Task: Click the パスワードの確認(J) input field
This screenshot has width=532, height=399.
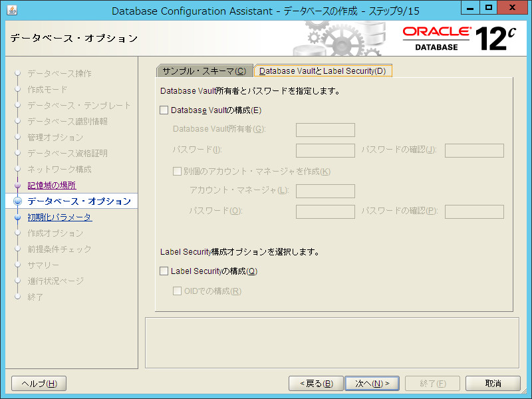Action: tap(474, 150)
